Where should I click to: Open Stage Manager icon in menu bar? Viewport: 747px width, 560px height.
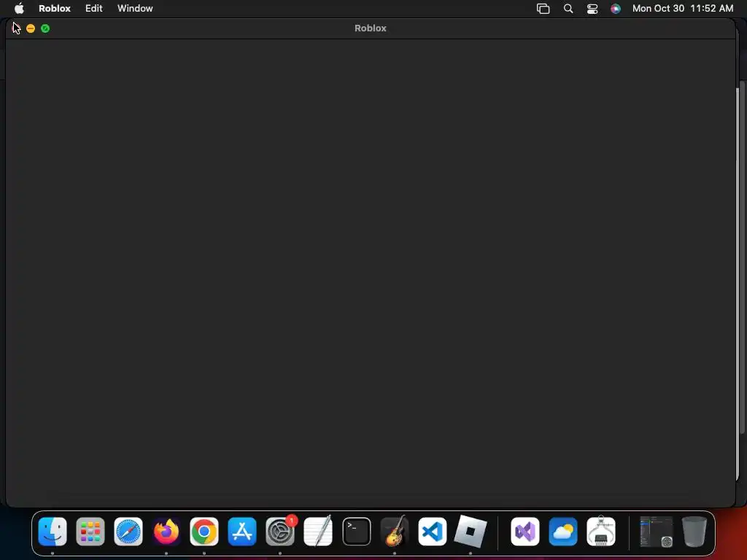543,9
